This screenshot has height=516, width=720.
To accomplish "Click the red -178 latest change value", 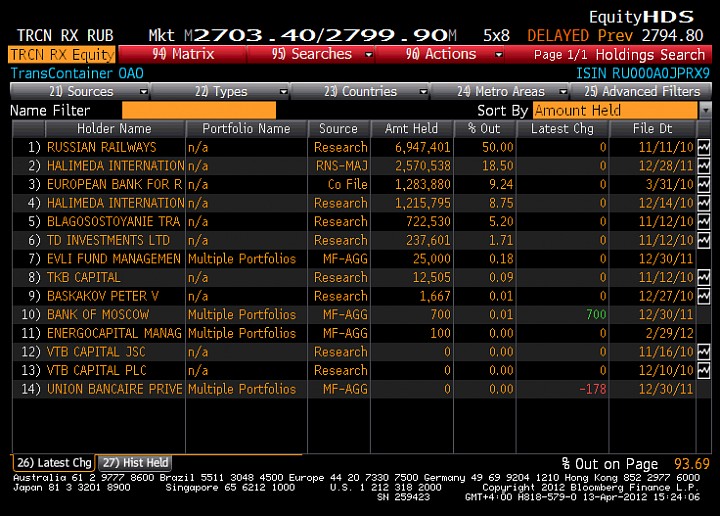I will pyautogui.click(x=593, y=389).
